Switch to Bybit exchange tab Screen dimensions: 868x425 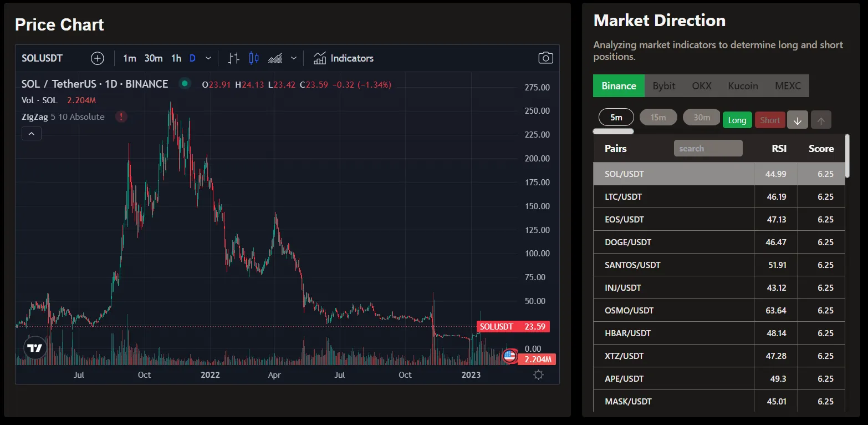click(x=664, y=86)
